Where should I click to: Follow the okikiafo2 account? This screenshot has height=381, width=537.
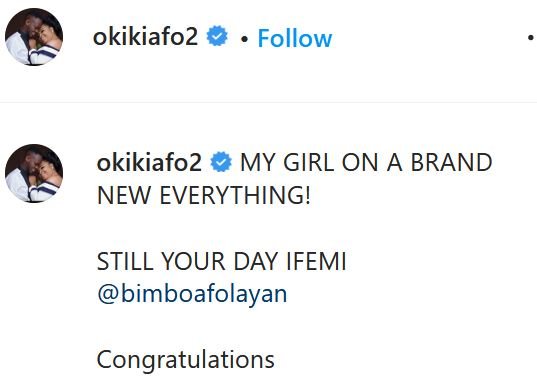click(x=295, y=38)
